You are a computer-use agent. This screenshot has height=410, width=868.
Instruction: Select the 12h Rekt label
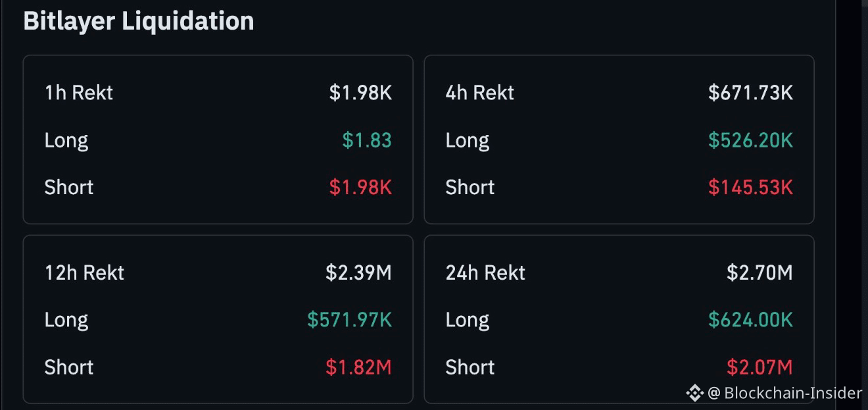84,272
